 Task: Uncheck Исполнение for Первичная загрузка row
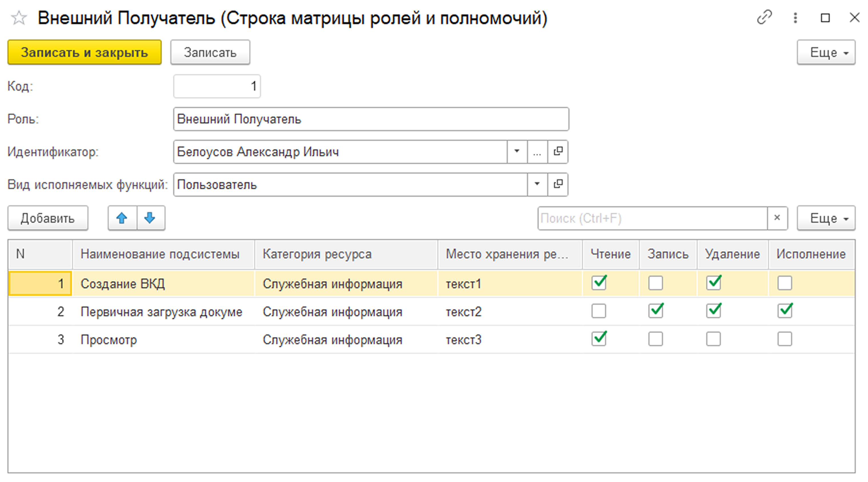point(785,311)
